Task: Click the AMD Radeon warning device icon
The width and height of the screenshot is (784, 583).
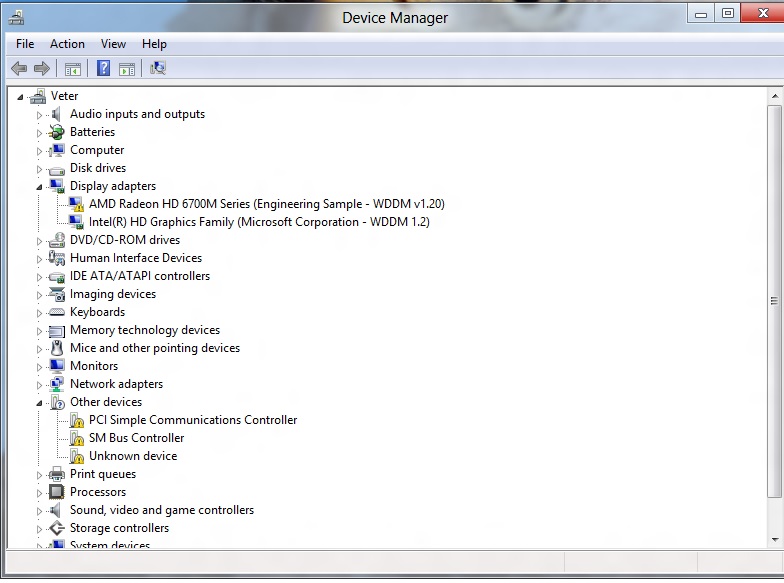Action: 76,204
